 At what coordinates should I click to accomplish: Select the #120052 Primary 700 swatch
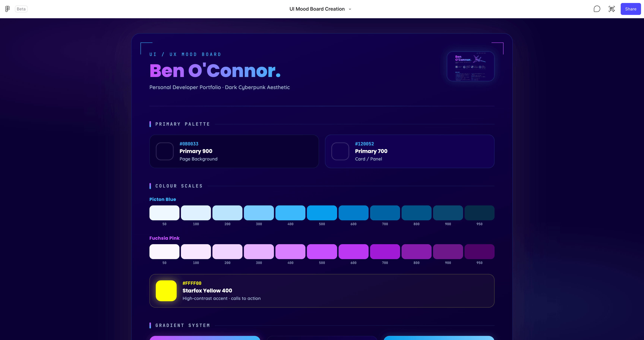[340, 151]
